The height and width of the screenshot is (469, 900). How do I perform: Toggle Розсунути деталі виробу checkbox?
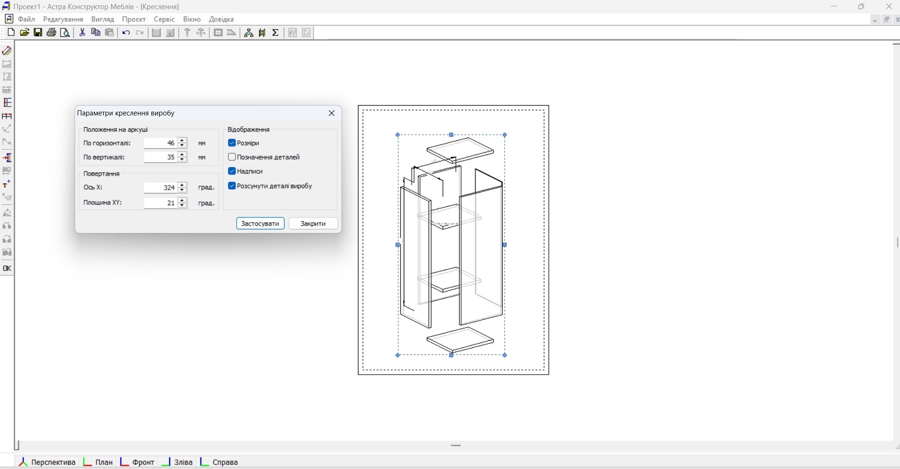(x=232, y=186)
